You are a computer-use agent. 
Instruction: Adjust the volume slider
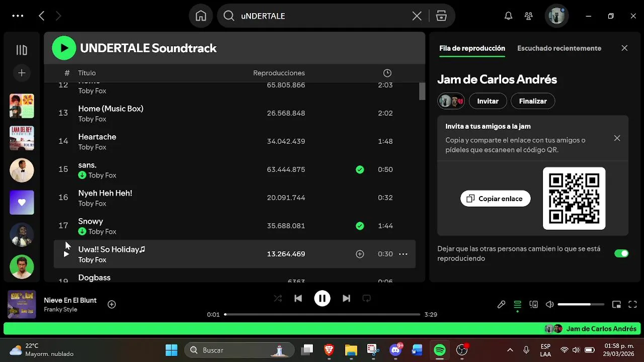pos(581,304)
